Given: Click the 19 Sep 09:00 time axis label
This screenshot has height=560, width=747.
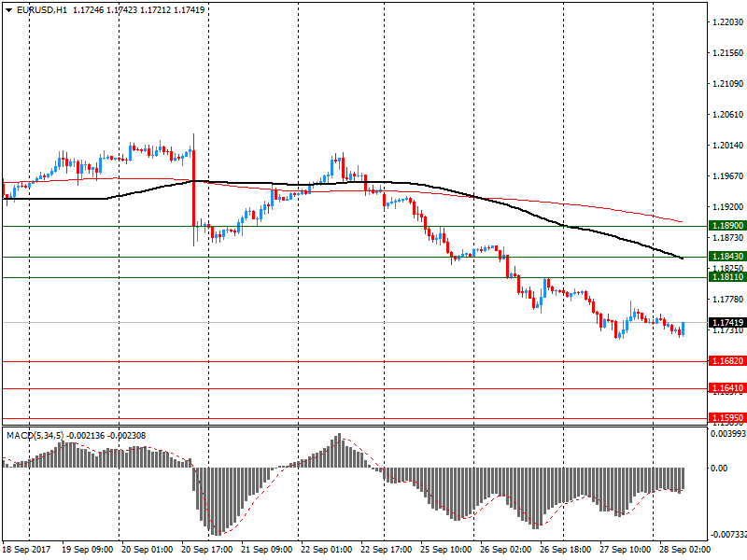Looking at the screenshot, I should 88,549.
